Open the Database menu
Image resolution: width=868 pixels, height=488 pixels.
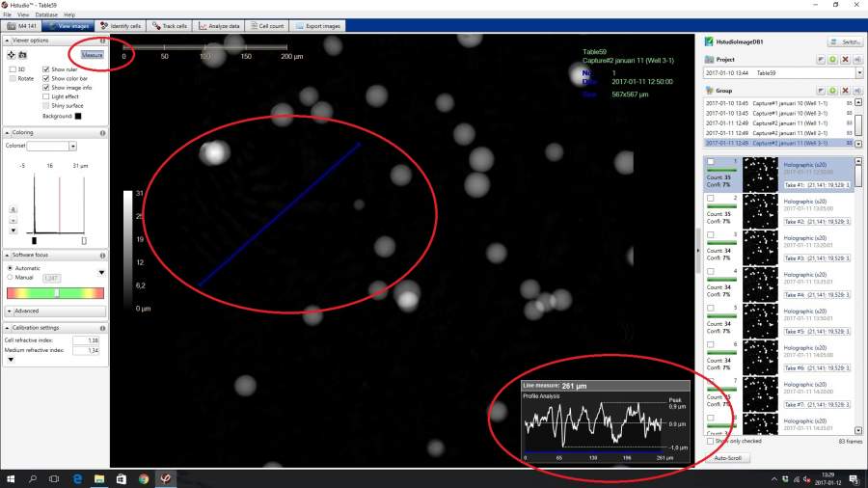pyautogui.click(x=46, y=14)
